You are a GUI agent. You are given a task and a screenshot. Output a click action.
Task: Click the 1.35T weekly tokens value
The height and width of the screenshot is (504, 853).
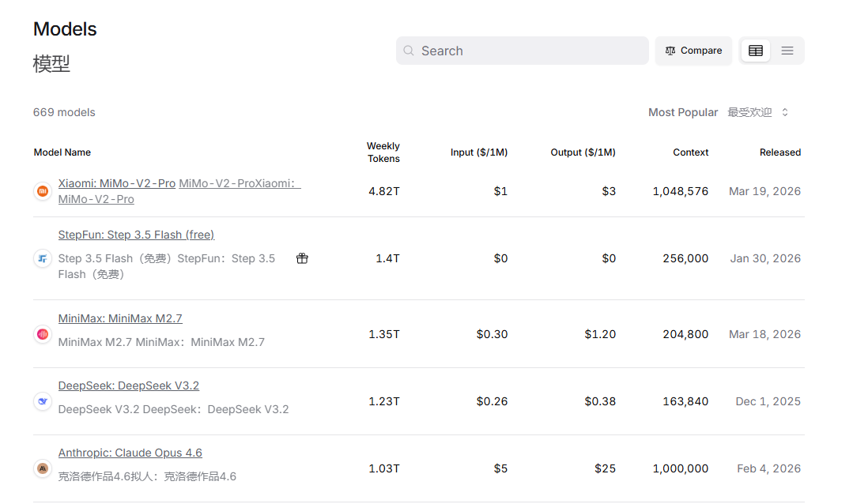point(384,334)
